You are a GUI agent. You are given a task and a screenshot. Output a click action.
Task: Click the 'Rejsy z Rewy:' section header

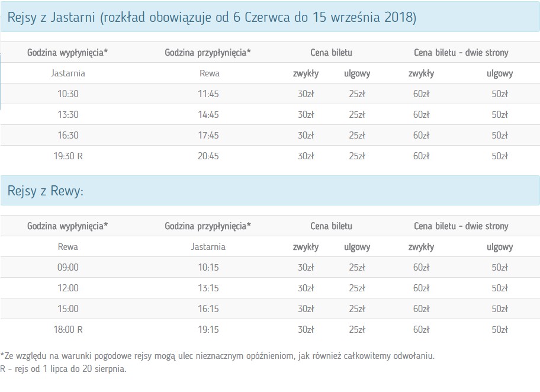46,191
